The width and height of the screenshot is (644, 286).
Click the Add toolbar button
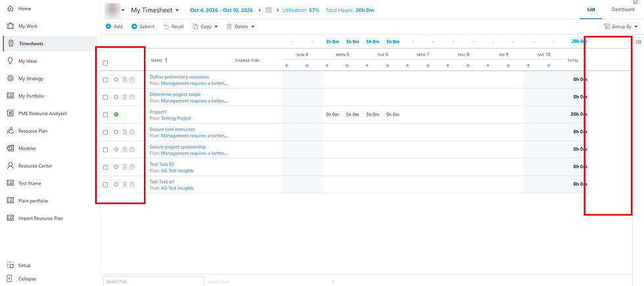(x=114, y=27)
